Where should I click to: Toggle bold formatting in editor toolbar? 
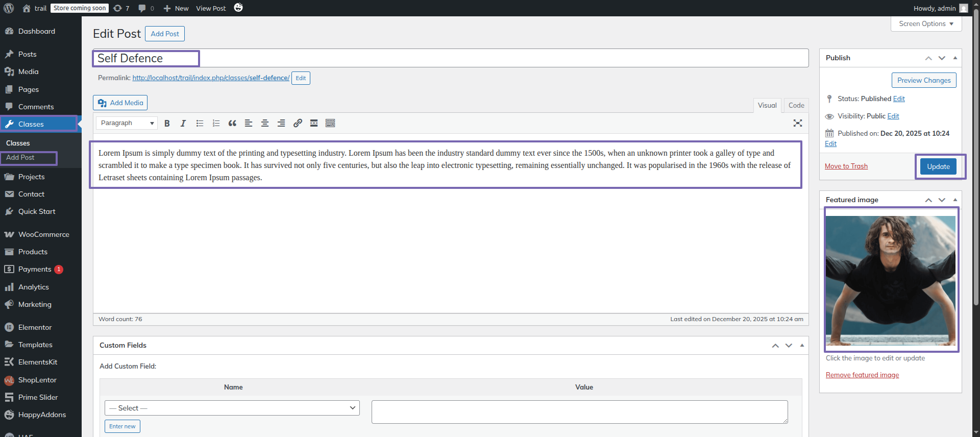pyautogui.click(x=167, y=123)
